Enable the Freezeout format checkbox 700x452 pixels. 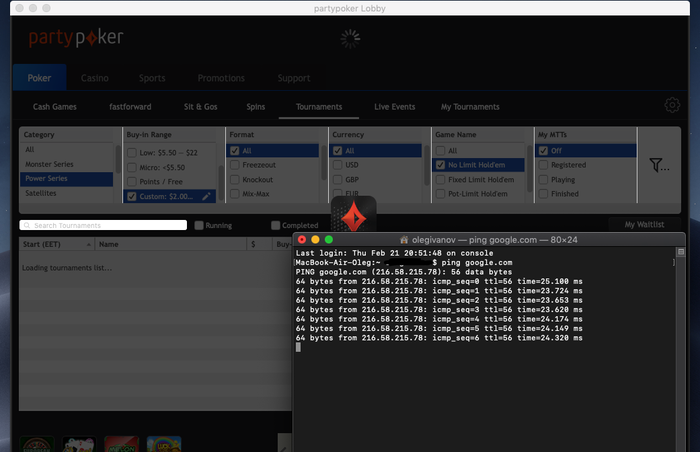pos(234,165)
